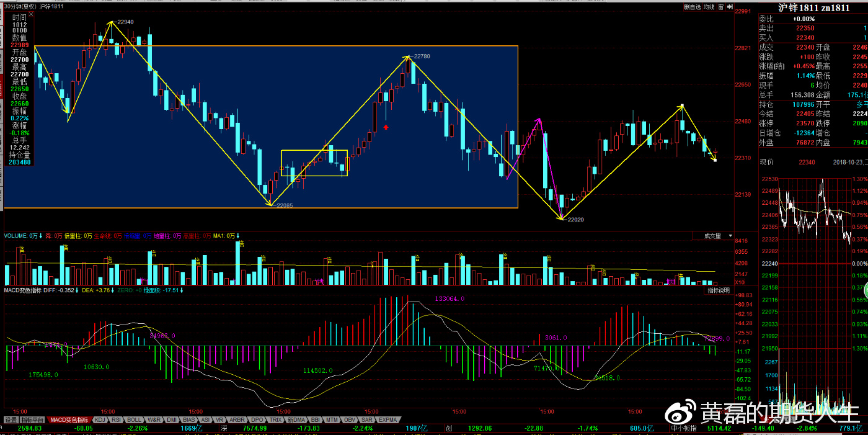Viewport: 868px width, 435px height.
Task: Click the 委比 value +0.00%
Action: pos(804,19)
